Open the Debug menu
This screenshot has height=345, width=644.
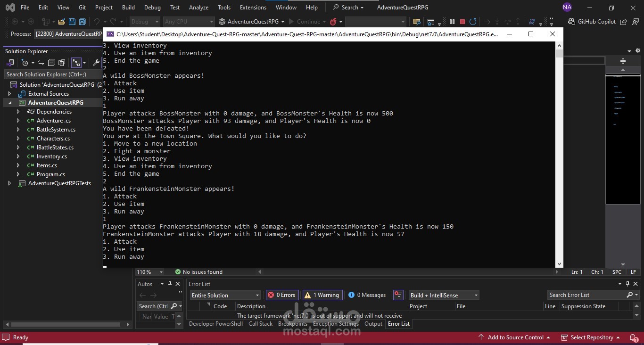[x=152, y=8]
